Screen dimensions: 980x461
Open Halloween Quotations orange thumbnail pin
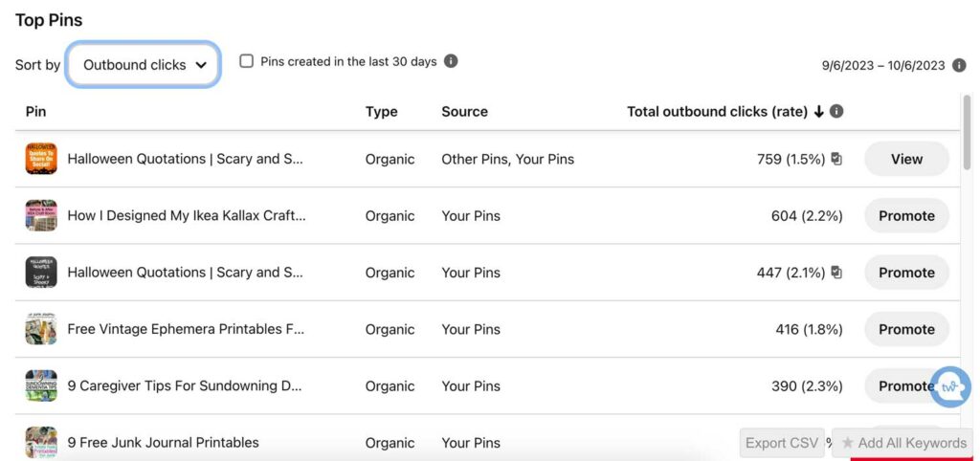(41, 159)
